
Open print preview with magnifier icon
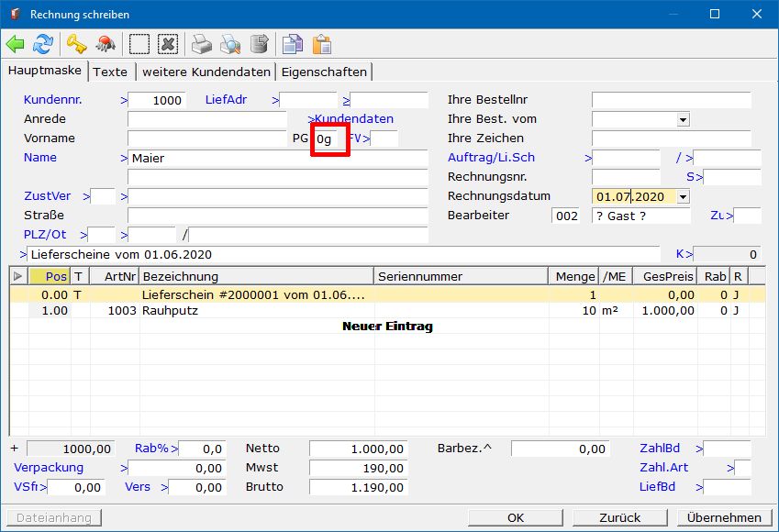pos(230,44)
